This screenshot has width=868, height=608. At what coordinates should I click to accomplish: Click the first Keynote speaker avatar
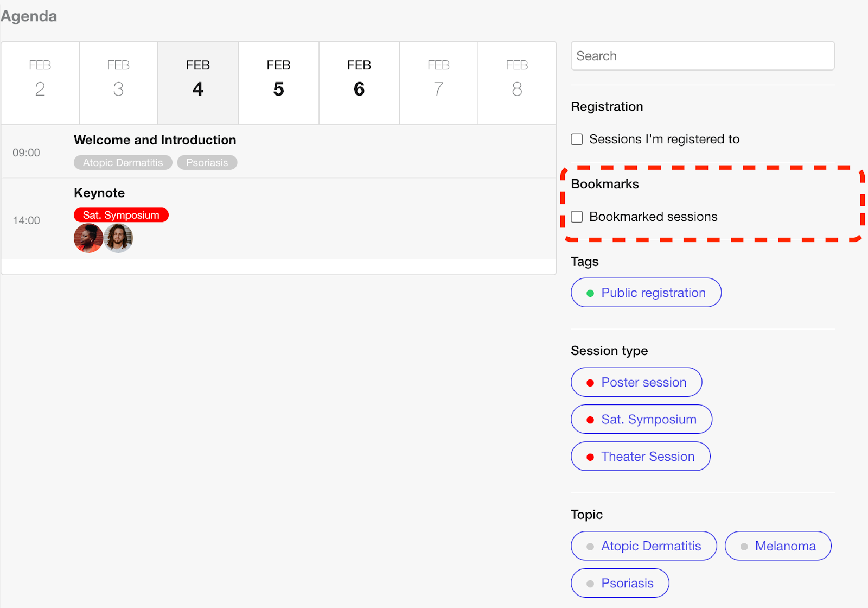pyautogui.click(x=88, y=238)
